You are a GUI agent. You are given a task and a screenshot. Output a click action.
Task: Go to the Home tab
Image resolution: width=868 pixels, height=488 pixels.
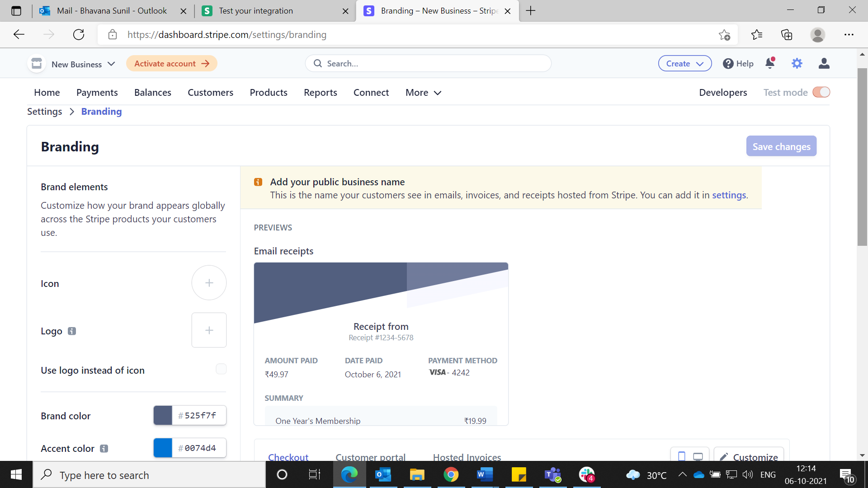47,93
